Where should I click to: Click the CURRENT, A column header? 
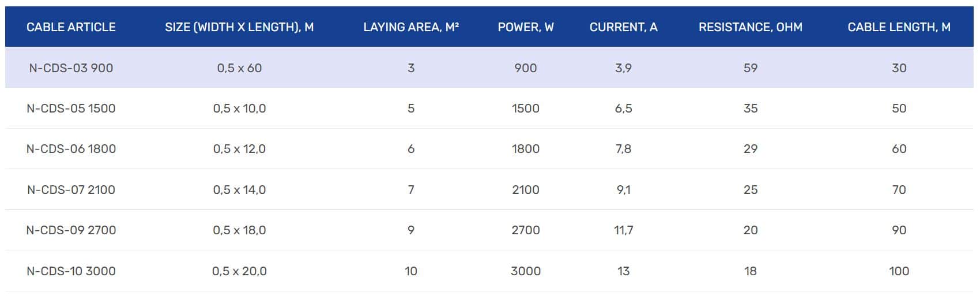pos(623,27)
